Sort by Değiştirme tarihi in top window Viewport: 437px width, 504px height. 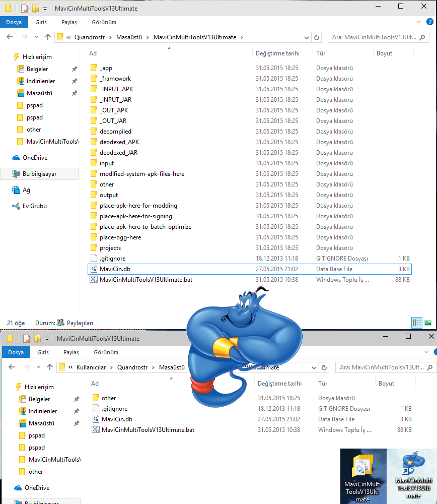277,53
